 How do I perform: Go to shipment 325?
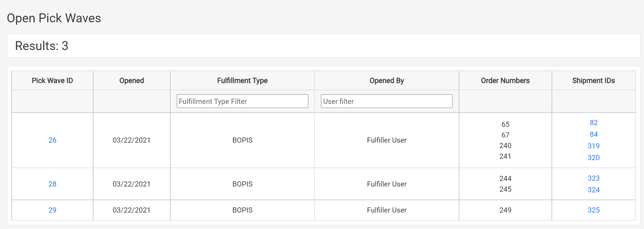(x=594, y=210)
